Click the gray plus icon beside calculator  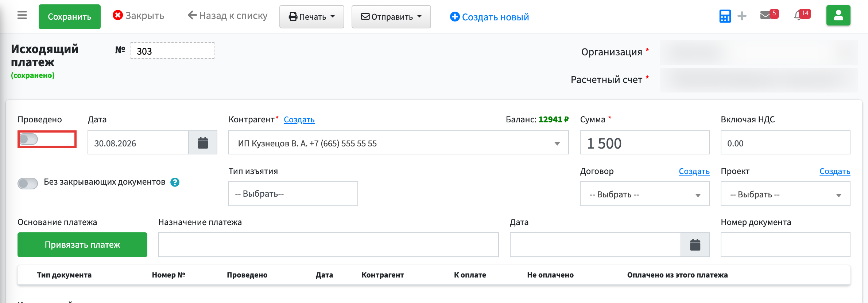[742, 16]
